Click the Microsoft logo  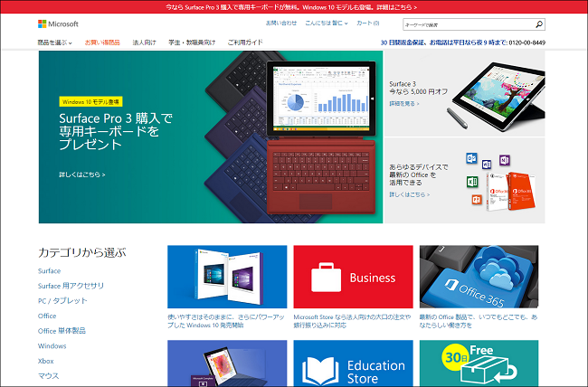[58, 24]
